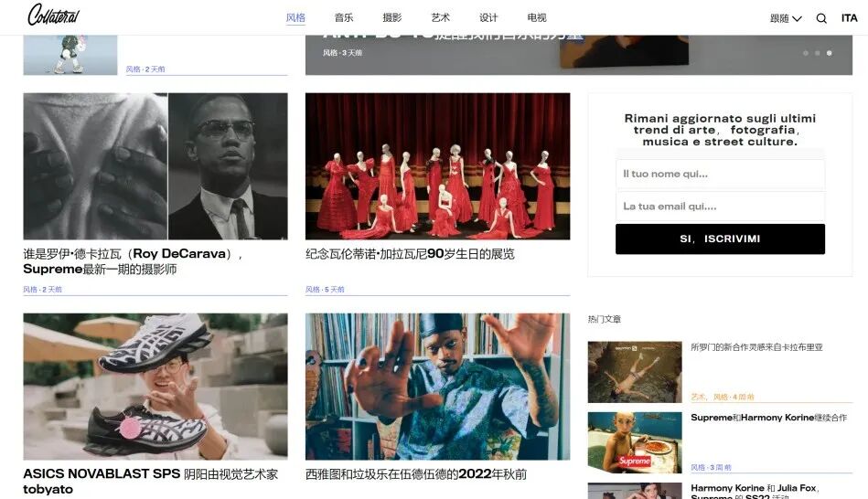Click 风格 · 2 天前 tag under DeCarava
Image resolution: width=868 pixels, height=499 pixels.
pos(43,290)
